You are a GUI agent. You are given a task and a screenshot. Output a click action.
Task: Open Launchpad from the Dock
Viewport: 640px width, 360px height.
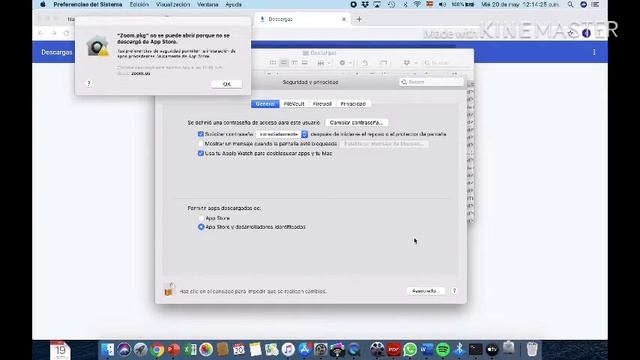pyautogui.click(x=140, y=350)
